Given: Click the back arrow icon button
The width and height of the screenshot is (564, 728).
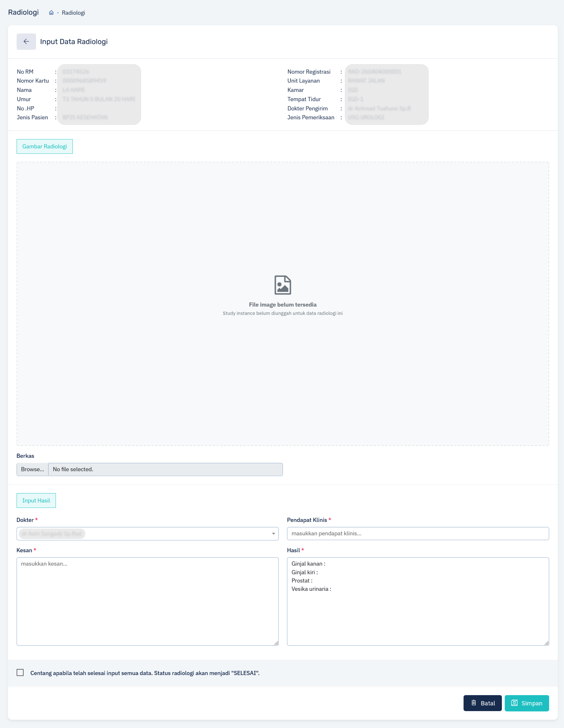Looking at the screenshot, I should (26, 42).
